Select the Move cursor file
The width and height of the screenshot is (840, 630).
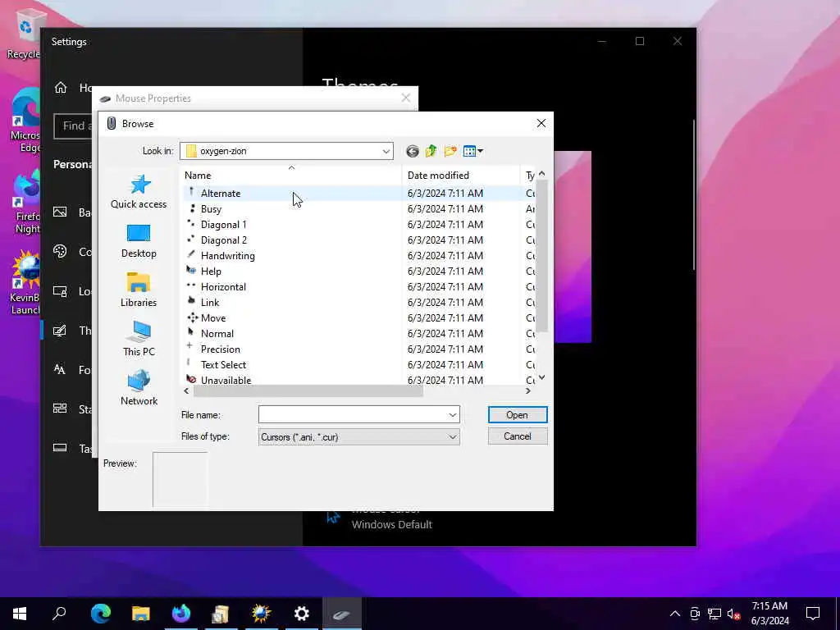coord(293,317)
